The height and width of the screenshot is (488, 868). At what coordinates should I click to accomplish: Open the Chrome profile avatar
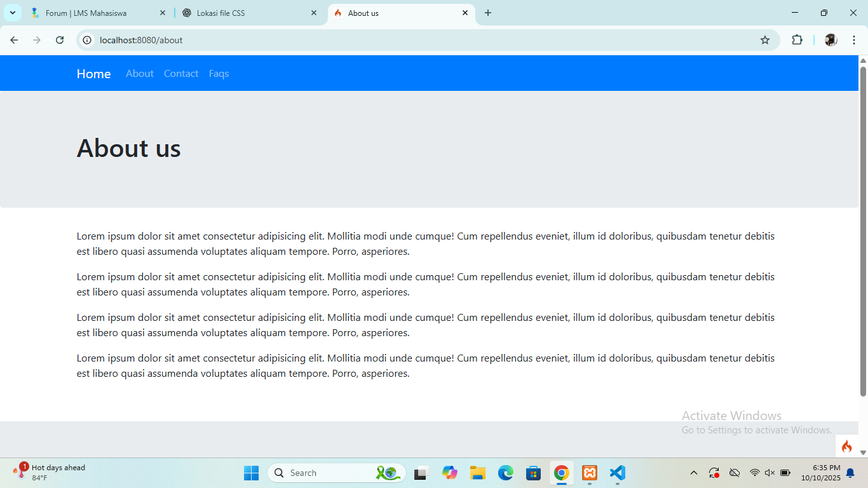tap(831, 40)
